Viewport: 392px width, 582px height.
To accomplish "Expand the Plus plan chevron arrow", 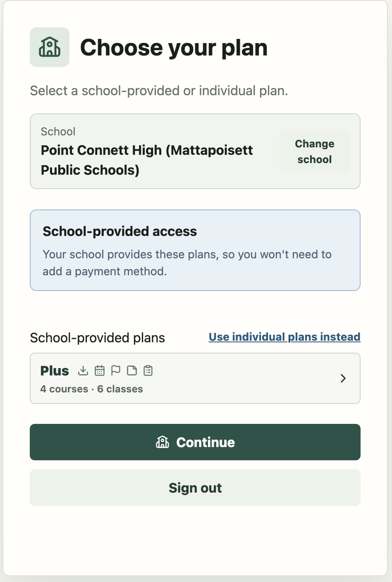I will coord(343,378).
